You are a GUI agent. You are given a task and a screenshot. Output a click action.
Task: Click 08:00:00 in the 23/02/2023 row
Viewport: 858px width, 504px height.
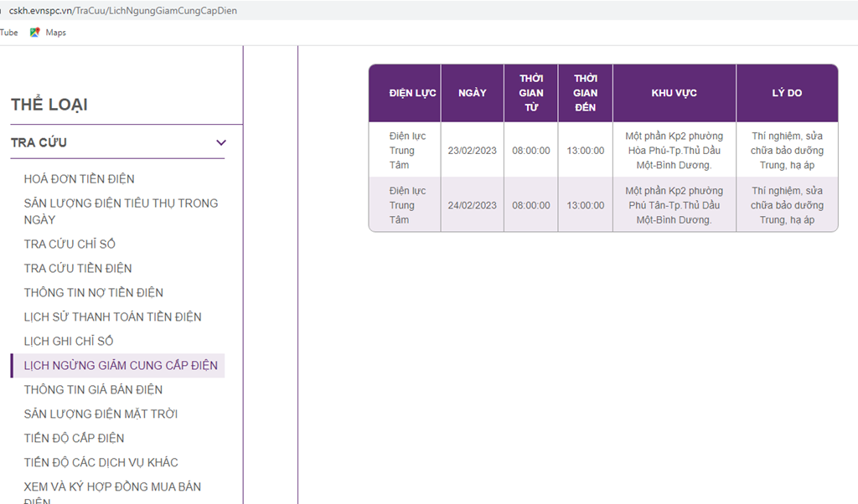click(x=530, y=151)
